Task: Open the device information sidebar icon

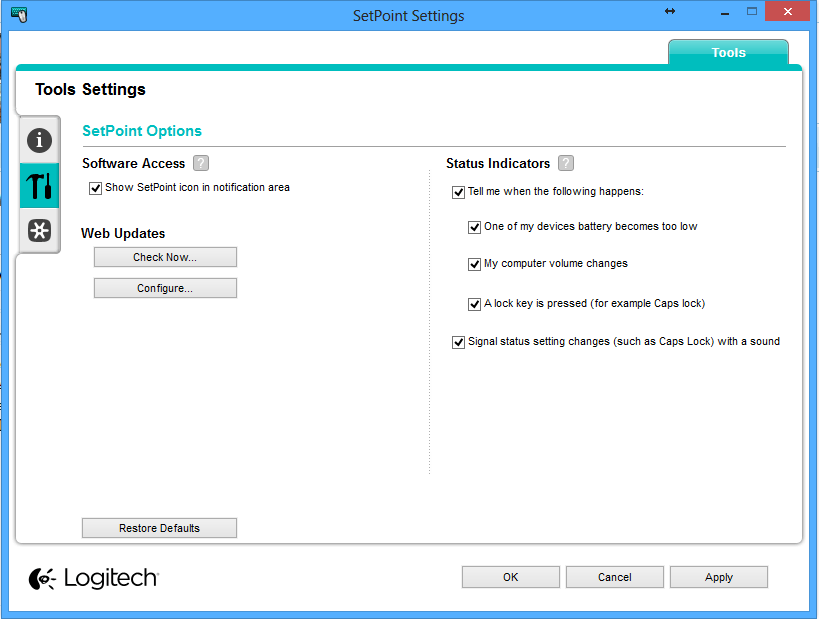Action: coord(40,140)
